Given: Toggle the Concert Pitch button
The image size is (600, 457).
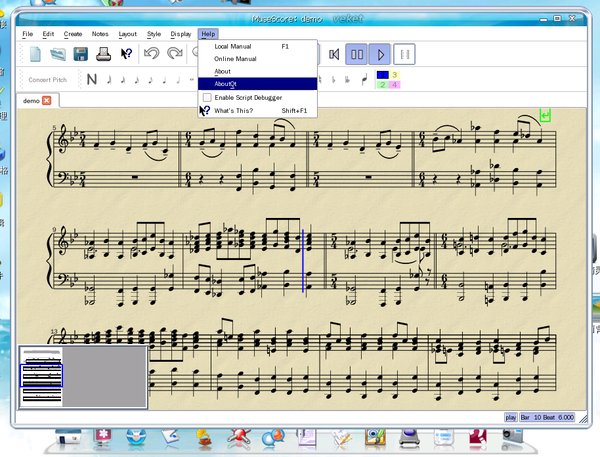Looking at the screenshot, I should (x=48, y=79).
